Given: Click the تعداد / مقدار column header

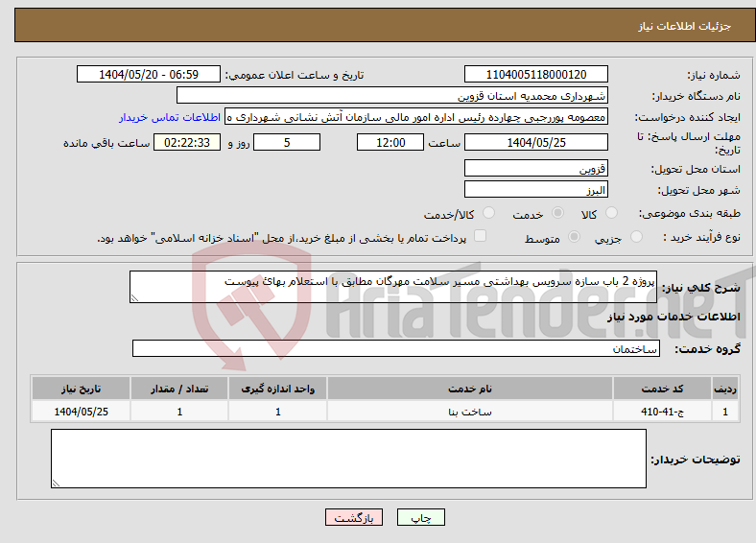Looking at the screenshot, I should tap(179, 389).
